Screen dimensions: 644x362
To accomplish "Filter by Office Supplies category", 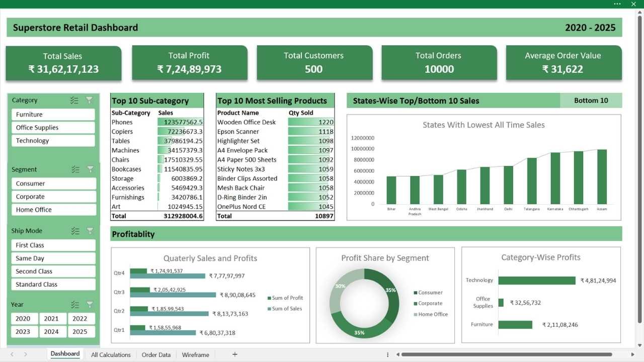I will point(53,128).
